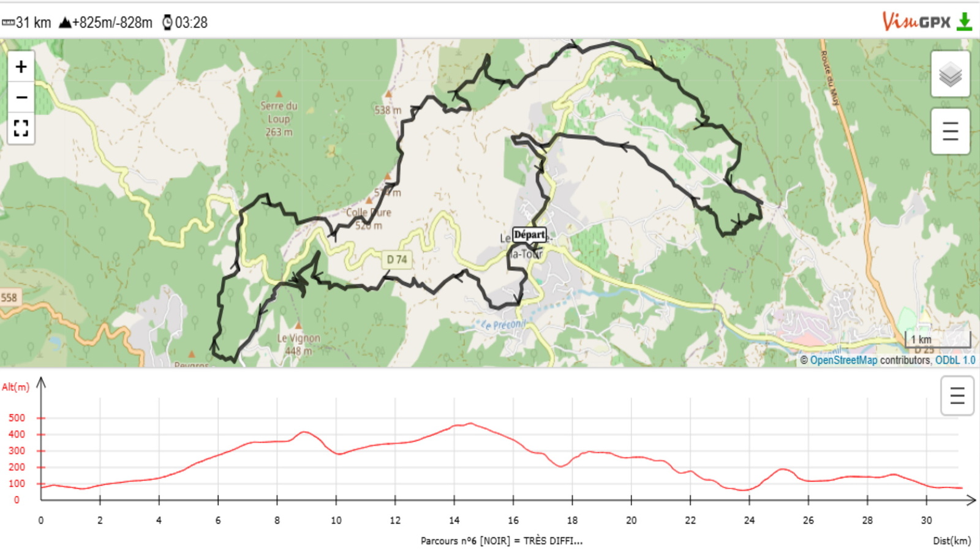Open the map layers selector
This screenshot has width=980, height=551.
(950, 75)
